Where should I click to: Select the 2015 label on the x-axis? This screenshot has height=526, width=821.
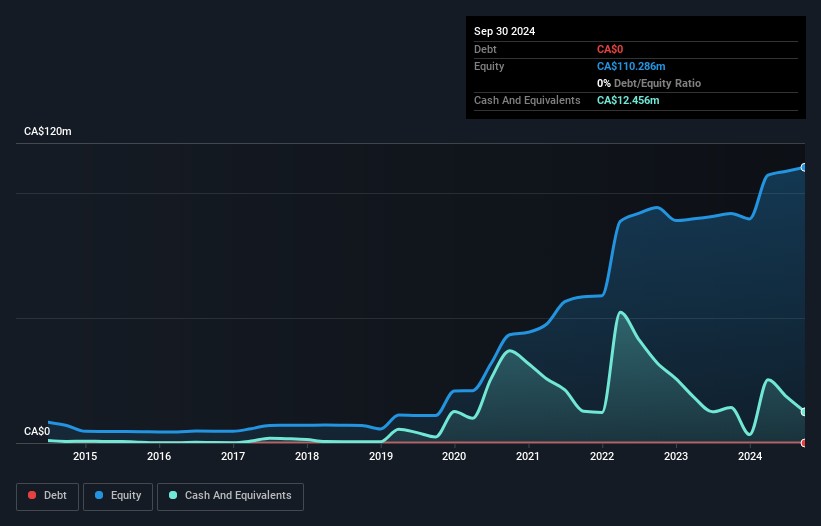tap(85, 457)
